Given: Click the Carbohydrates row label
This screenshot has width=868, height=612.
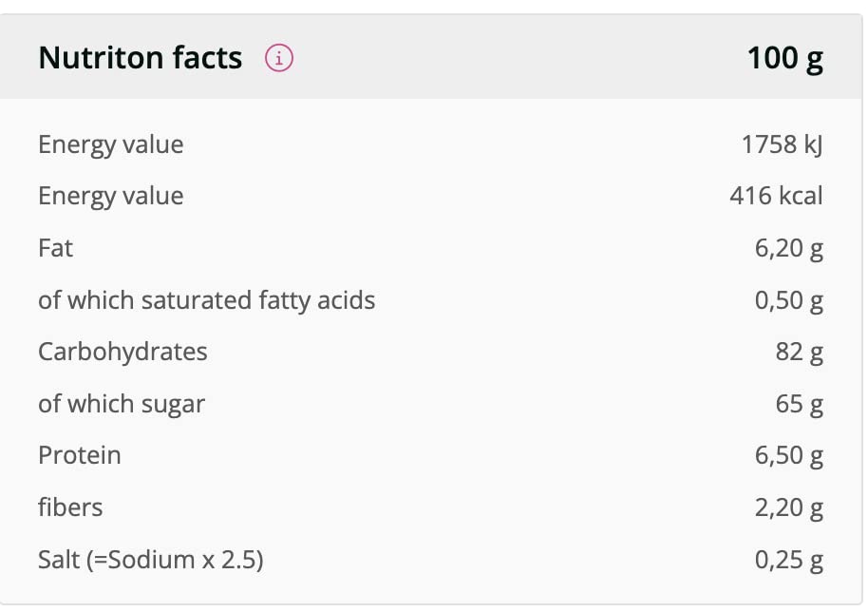Looking at the screenshot, I should (x=123, y=352).
